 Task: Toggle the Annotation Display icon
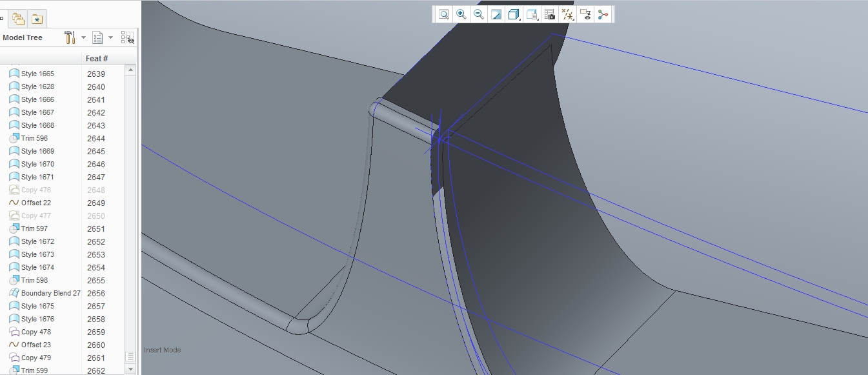pyautogui.click(x=585, y=14)
